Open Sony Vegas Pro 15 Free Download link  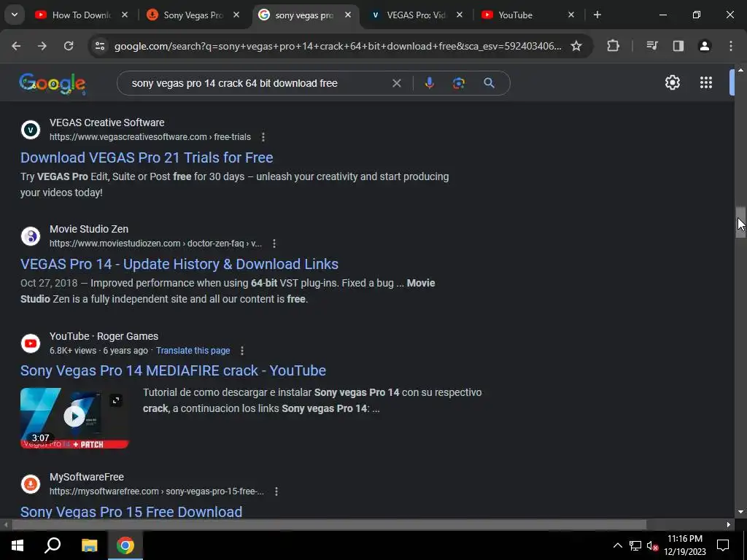click(131, 511)
